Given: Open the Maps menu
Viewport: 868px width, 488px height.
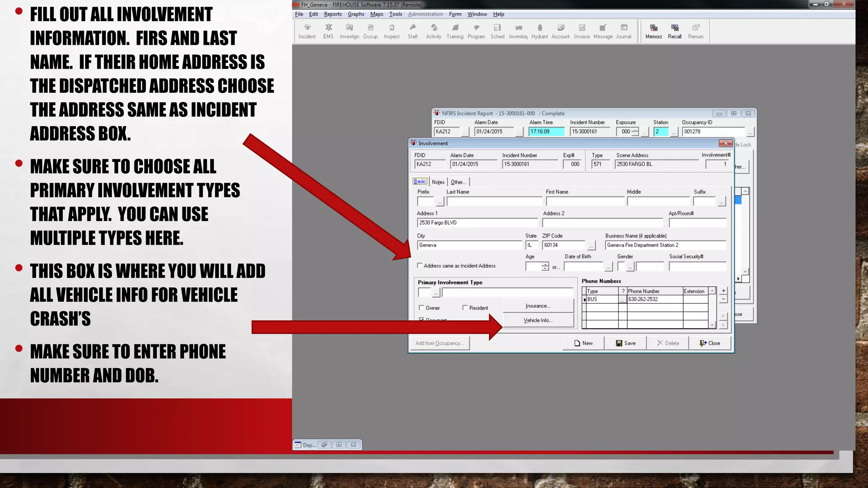Looking at the screenshot, I should [x=376, y=14].
